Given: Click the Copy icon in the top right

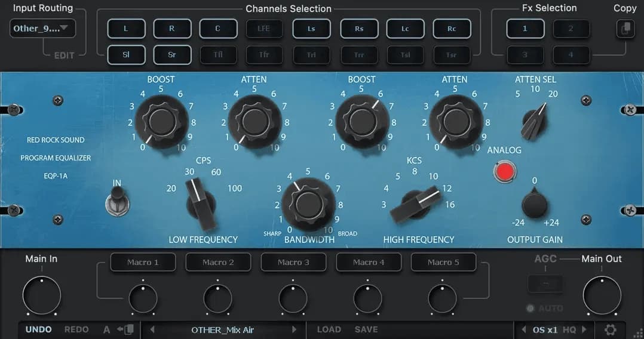Looking at the screenshot, I should point(625,29).
